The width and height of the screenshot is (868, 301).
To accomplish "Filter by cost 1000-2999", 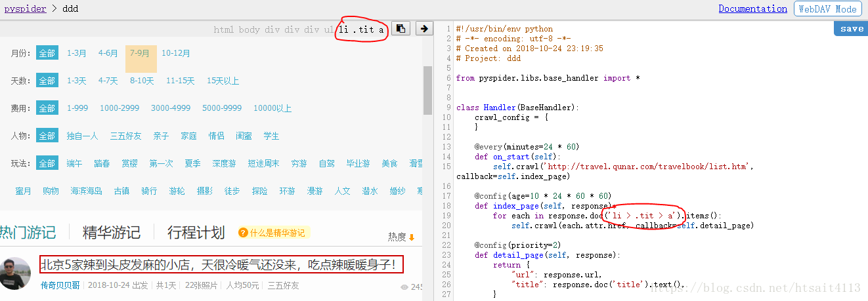I will point(119,108).
